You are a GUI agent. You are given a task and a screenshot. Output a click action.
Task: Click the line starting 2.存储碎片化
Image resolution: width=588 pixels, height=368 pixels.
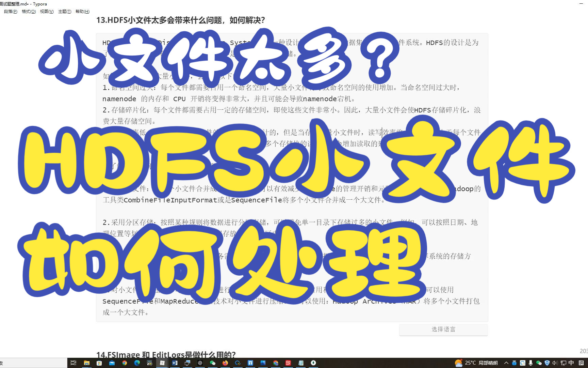[x=292, y=110]
